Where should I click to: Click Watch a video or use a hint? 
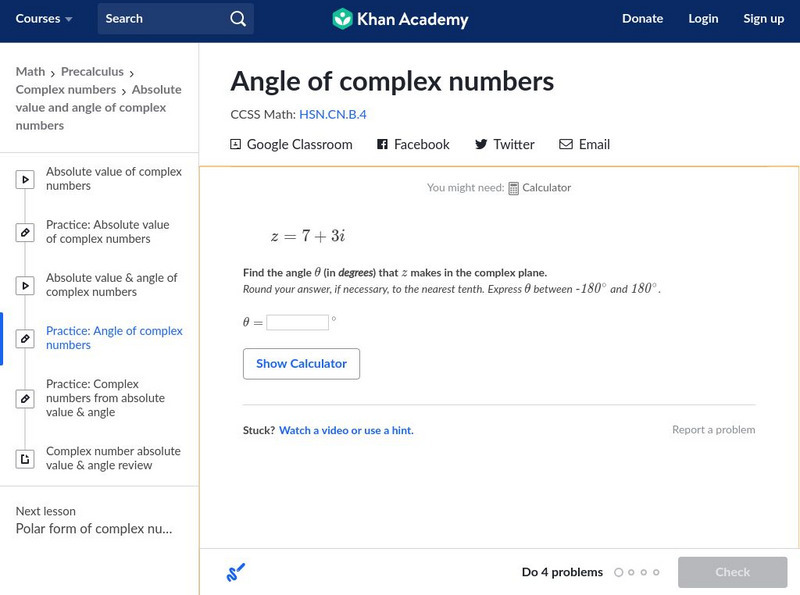(x=346, y=431)
